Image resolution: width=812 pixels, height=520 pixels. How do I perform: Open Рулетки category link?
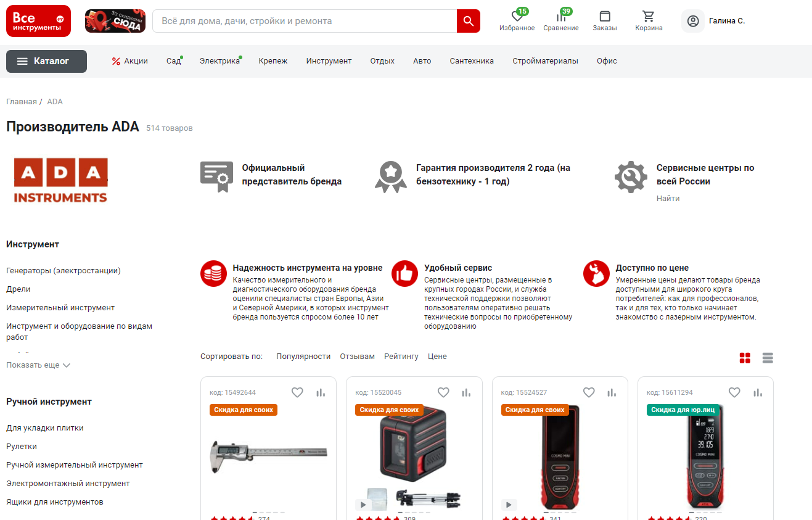coord(22,447)
